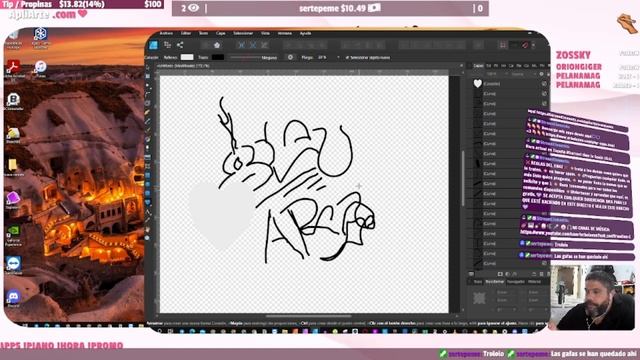This screenshot has width=640, height=360.
Task: Open the Ayuda menu
Action: click(x=305, y=33)
